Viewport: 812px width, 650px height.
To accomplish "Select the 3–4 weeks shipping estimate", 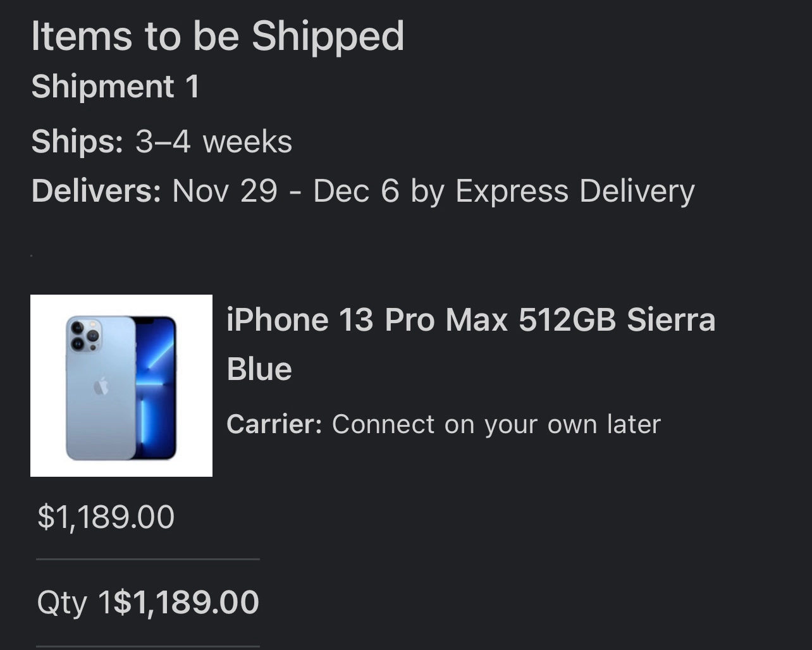I will [x=214, y=142].
